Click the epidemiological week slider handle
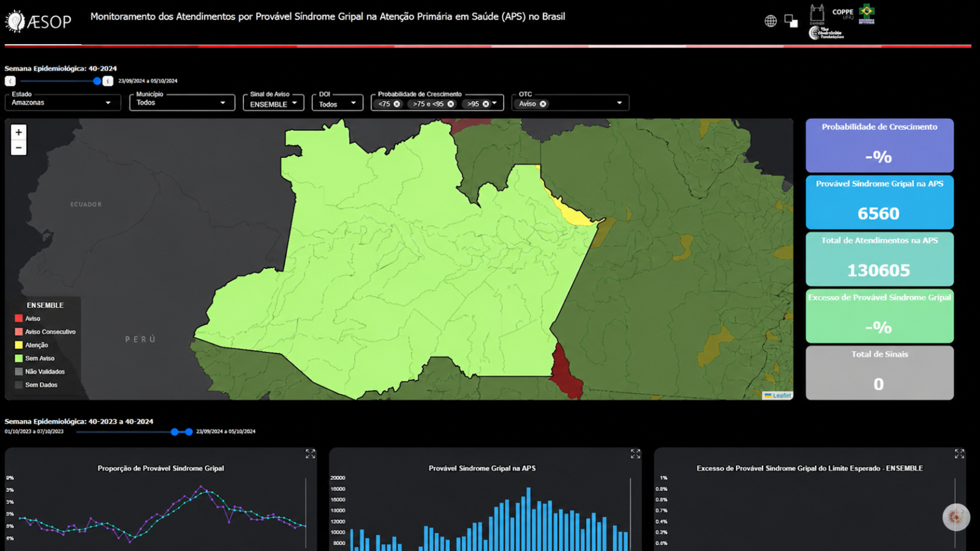The image size is (980, 551). point(97,81)
